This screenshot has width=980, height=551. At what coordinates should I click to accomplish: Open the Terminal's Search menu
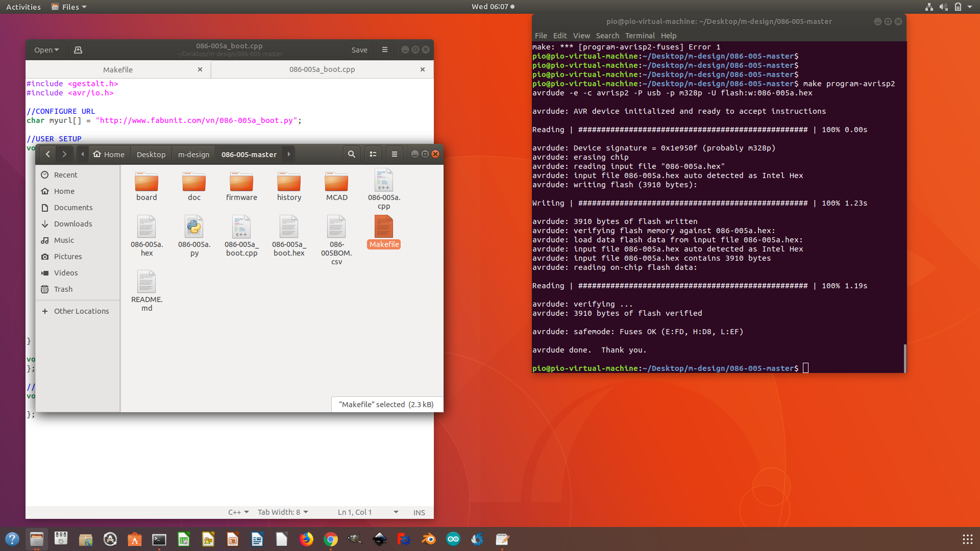coord(607,36)
